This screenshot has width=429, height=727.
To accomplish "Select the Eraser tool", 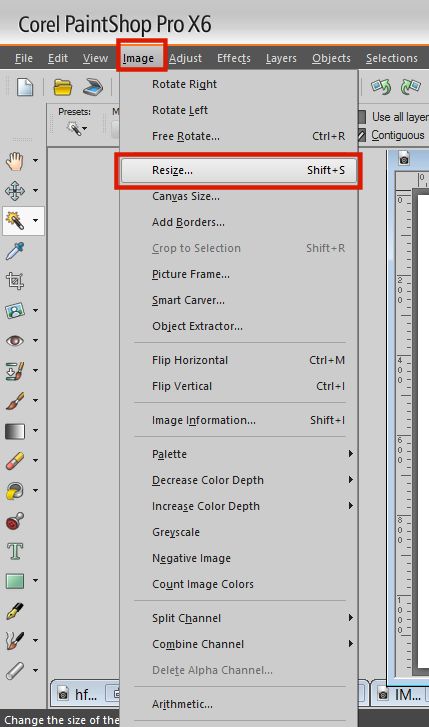I will pos(15,461).
